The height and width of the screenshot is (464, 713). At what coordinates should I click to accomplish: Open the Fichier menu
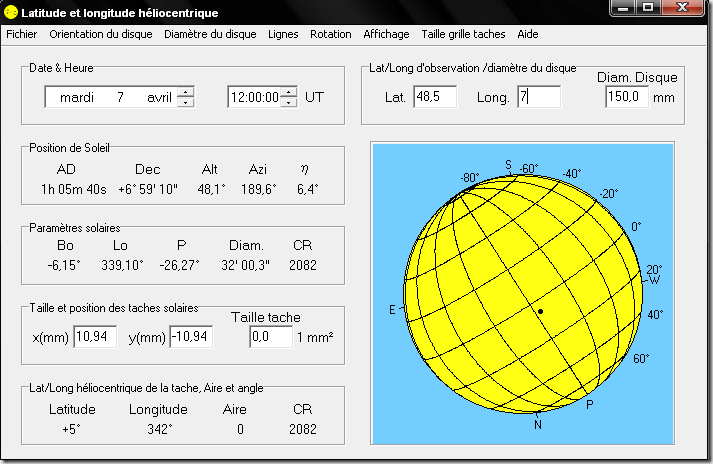click(22, 34)
